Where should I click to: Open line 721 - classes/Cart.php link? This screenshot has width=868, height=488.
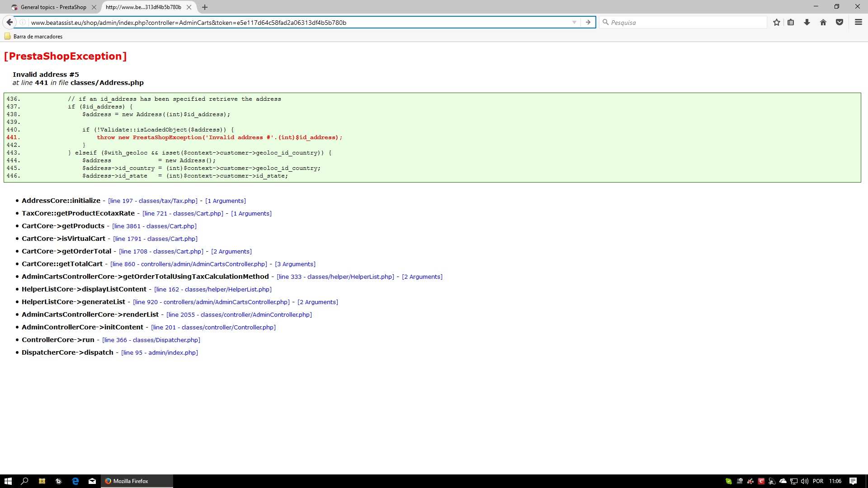[183, 214]
